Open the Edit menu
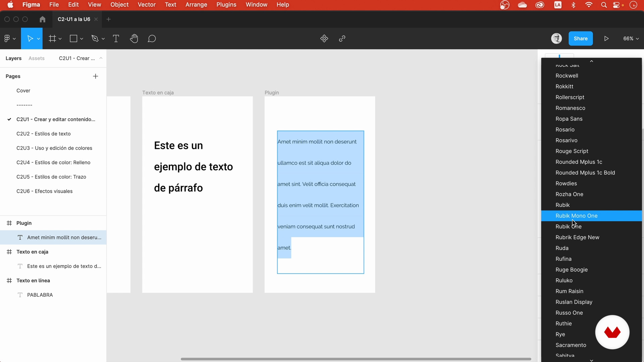The height and width of the screenshot is (362, 644). point(73,5)
